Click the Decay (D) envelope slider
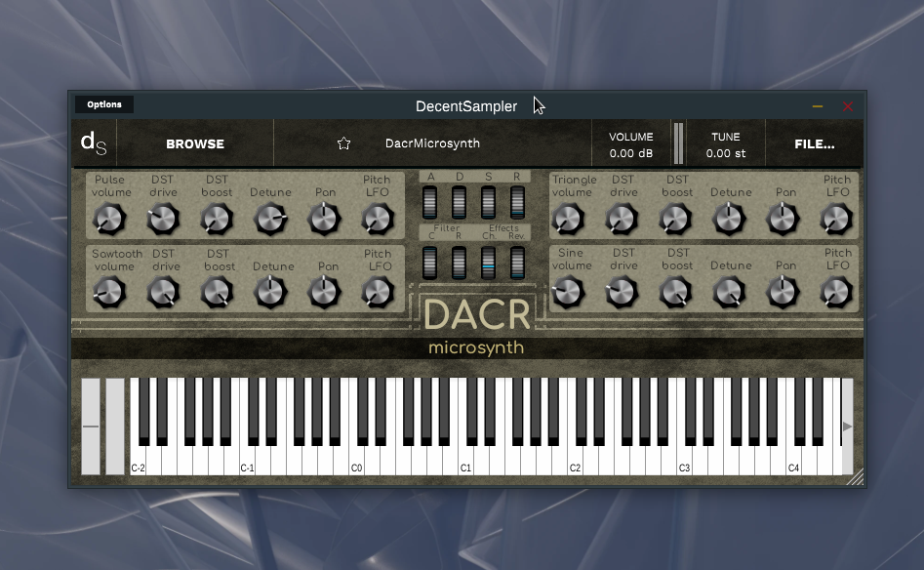The width and height of the screenshot is (924, 570). coord(459,202)
